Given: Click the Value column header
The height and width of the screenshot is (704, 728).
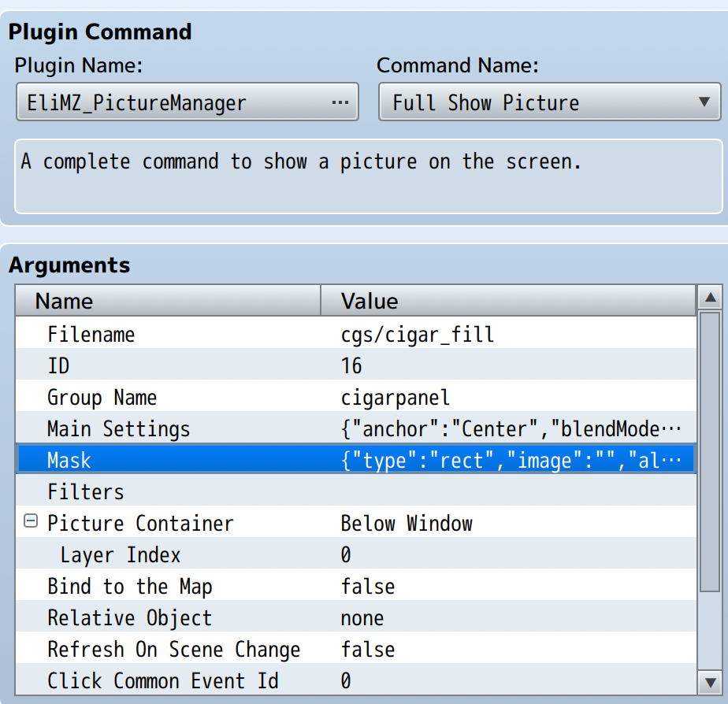Looking at the screenshot, I should (x=508, y=301).
